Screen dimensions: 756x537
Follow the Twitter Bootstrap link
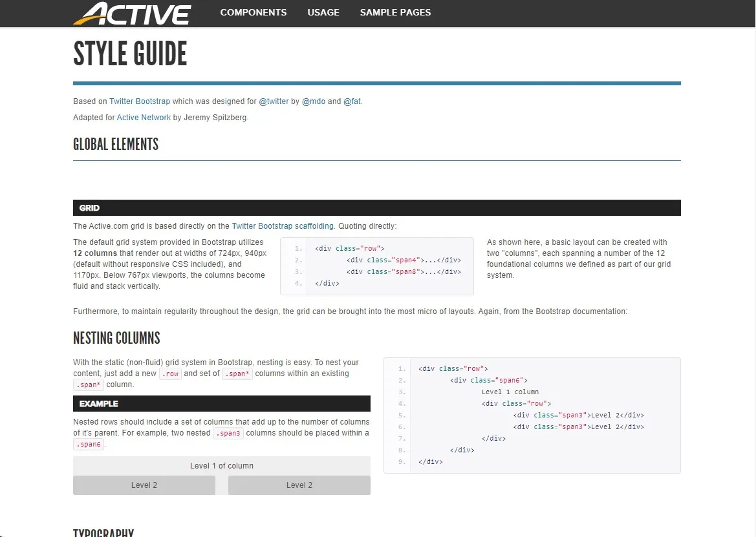point(140,101)
